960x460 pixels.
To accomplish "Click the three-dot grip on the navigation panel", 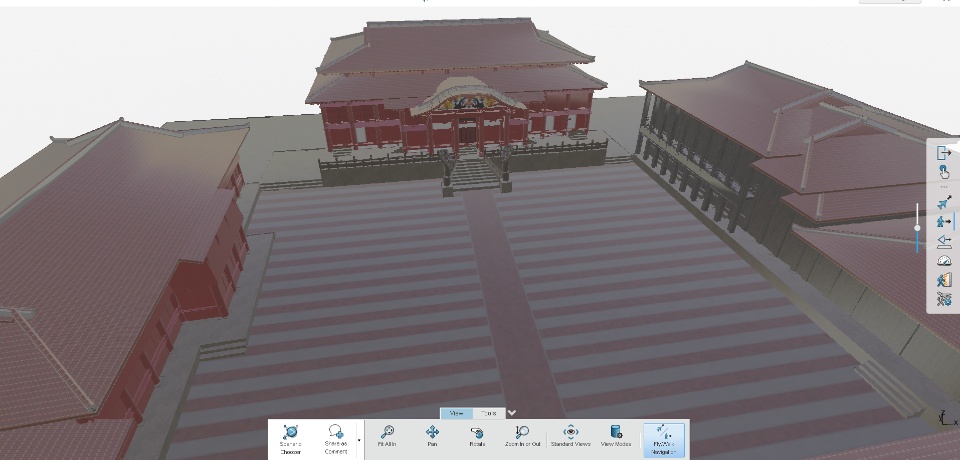I will click(x=944, y=187).
